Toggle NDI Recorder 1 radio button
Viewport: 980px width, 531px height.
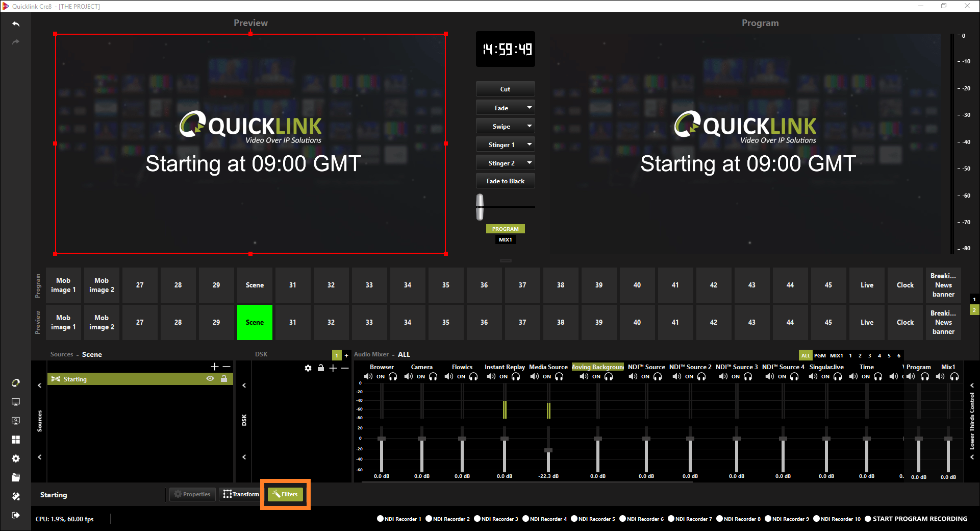pos(380,519)
